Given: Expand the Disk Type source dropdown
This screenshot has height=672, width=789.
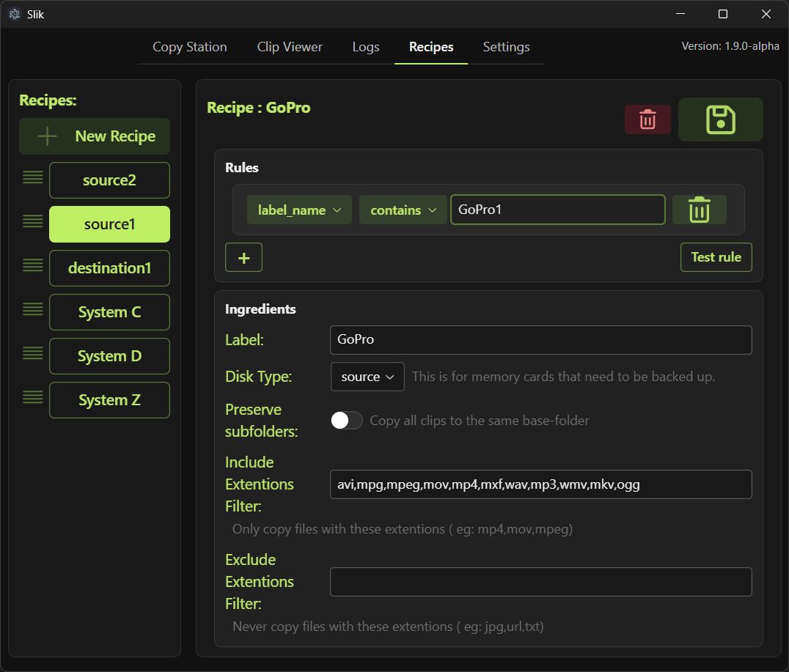Looking at the screenshot, I should [367, 377].
